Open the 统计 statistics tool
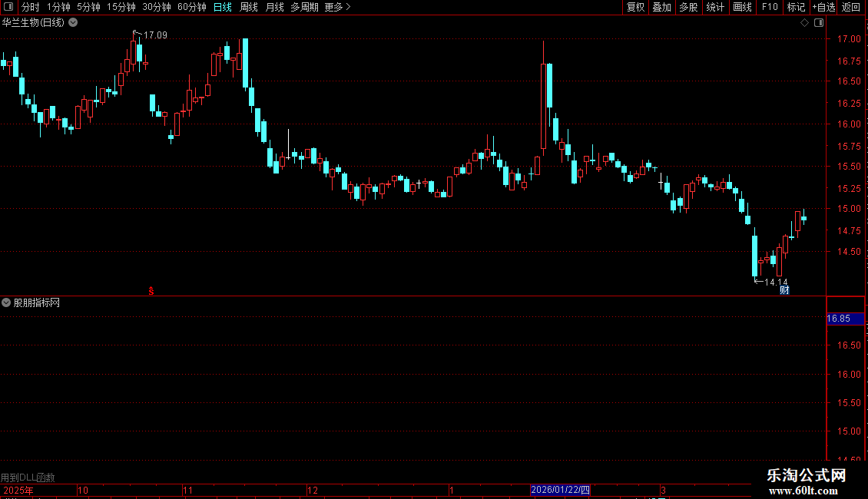Image resolution: width=868 pixels, height=499 pixels. tap(715, 7)
